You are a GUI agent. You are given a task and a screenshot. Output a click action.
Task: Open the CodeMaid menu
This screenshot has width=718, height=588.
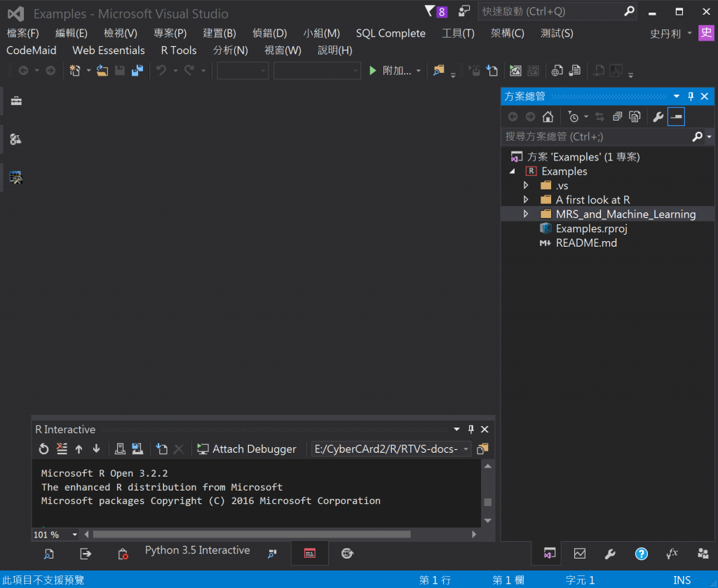tap(31, 50)
